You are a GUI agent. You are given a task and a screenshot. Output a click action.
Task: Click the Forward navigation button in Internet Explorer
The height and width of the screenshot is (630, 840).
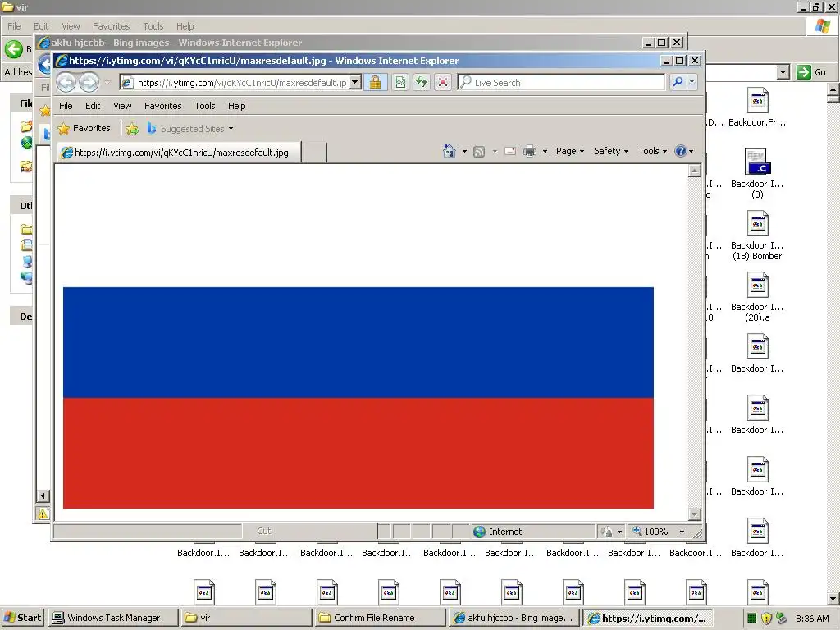pyautogui.click(x=89, y=83)
